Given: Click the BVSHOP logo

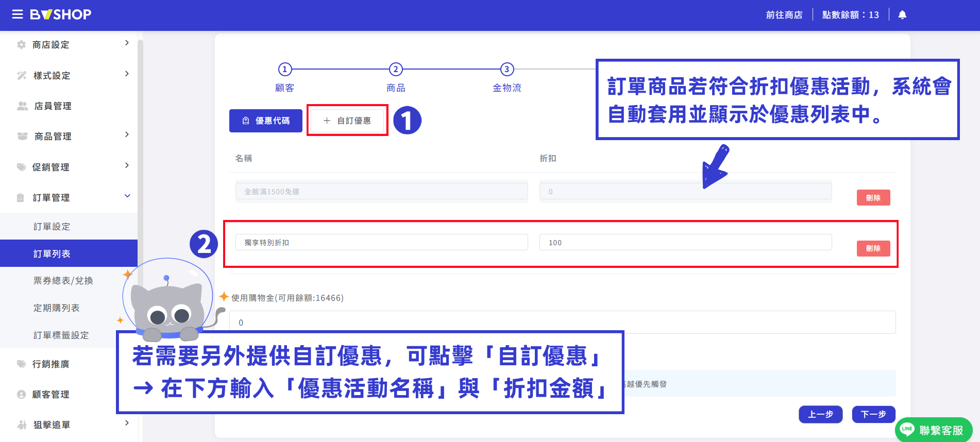Looking at the screenshot, I should tap(61, 14).
